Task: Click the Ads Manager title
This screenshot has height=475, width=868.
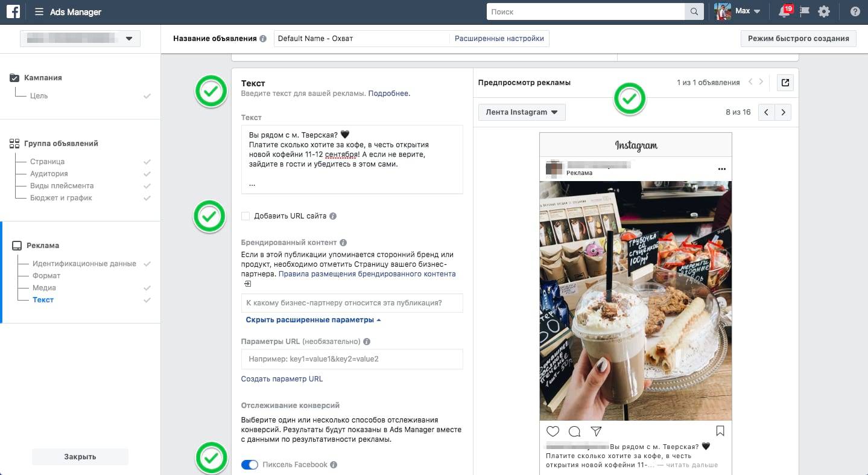Action: [x=75, y=12]
